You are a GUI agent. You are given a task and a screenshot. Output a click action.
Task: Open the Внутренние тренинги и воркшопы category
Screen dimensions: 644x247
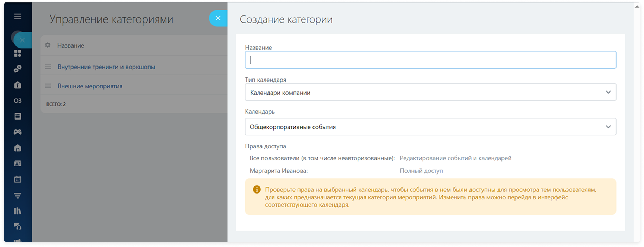click(106, 67)
